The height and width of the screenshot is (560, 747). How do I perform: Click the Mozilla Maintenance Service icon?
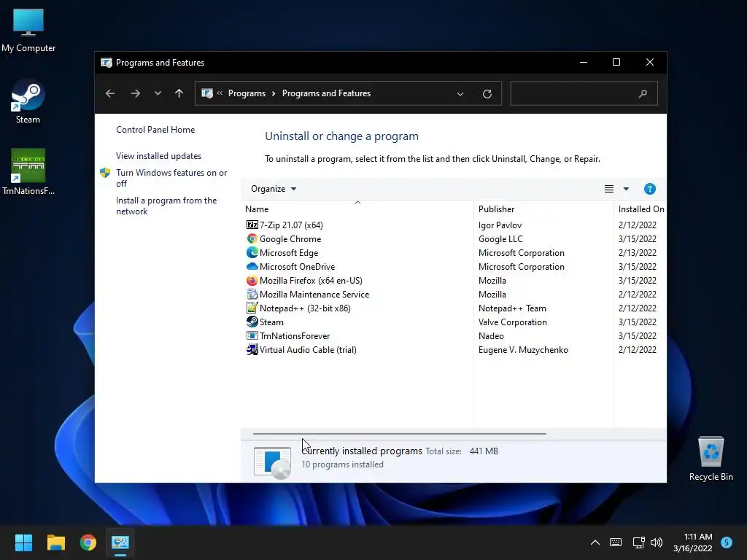click(x=252, y=294)
